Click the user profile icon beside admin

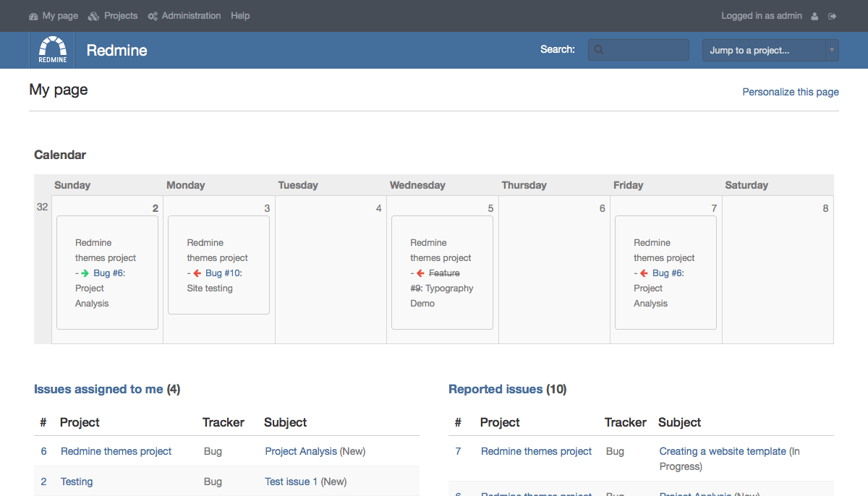pyautogui.click(x=815, y=16)
